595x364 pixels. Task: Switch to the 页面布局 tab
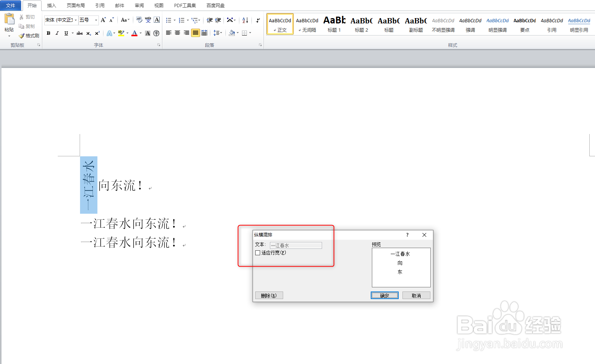pos(76,6)
